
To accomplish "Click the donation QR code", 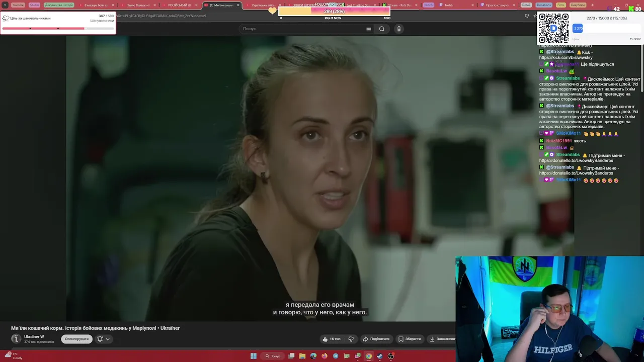I will click(553, 28).
